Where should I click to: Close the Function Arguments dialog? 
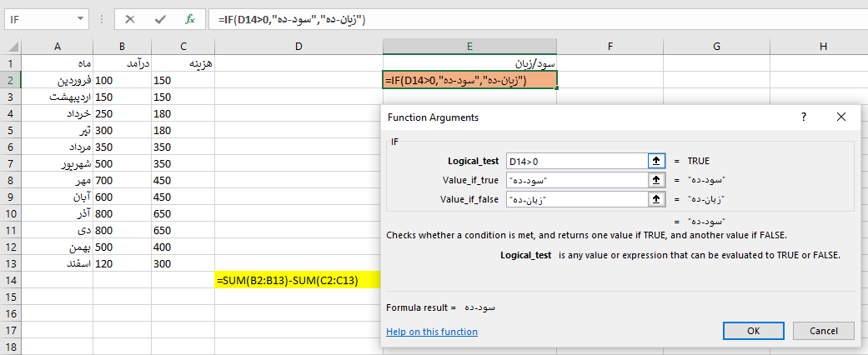[840, 117]
